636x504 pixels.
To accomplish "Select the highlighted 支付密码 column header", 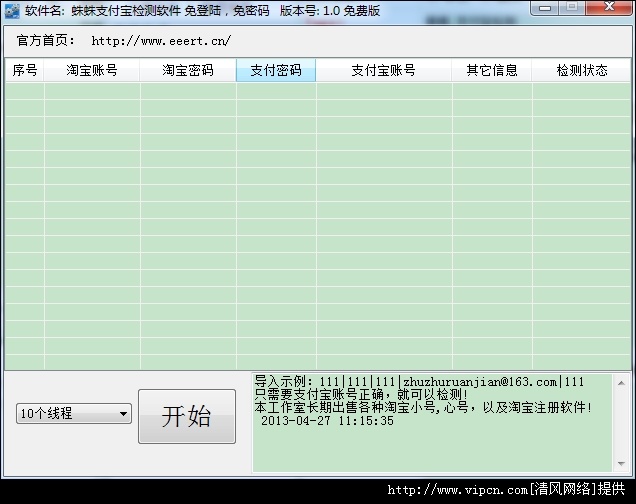I will pyautogui.click(x=276, y=70).
